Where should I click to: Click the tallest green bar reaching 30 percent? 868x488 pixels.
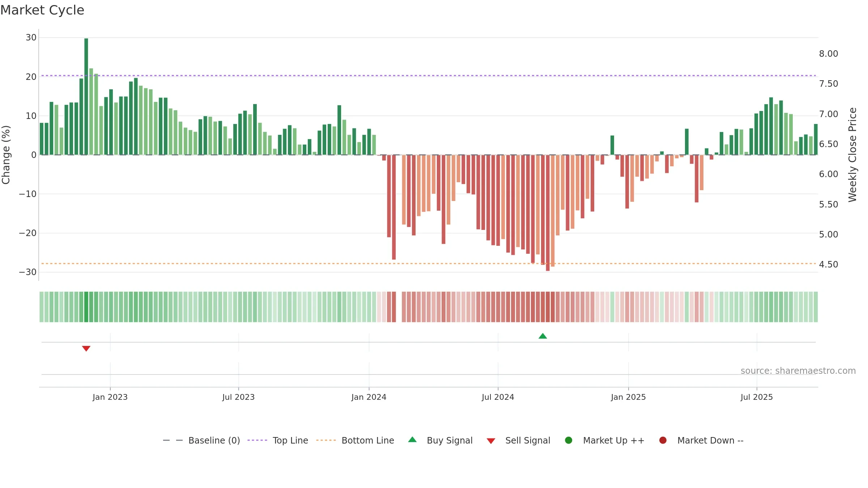click(86, 97)
